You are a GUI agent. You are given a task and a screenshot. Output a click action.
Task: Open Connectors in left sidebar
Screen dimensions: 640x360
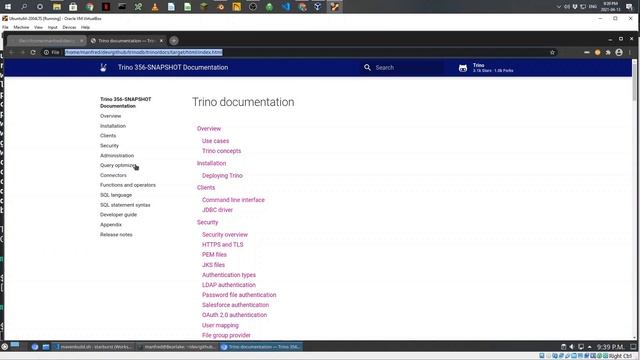click(x=113, y=175)
